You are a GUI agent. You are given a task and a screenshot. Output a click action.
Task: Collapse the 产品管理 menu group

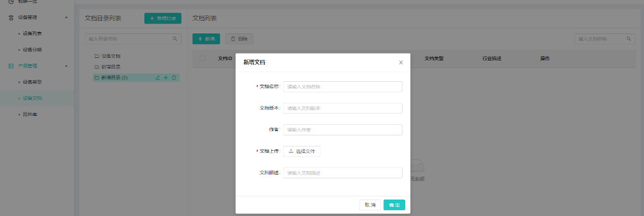click(66, 66)
